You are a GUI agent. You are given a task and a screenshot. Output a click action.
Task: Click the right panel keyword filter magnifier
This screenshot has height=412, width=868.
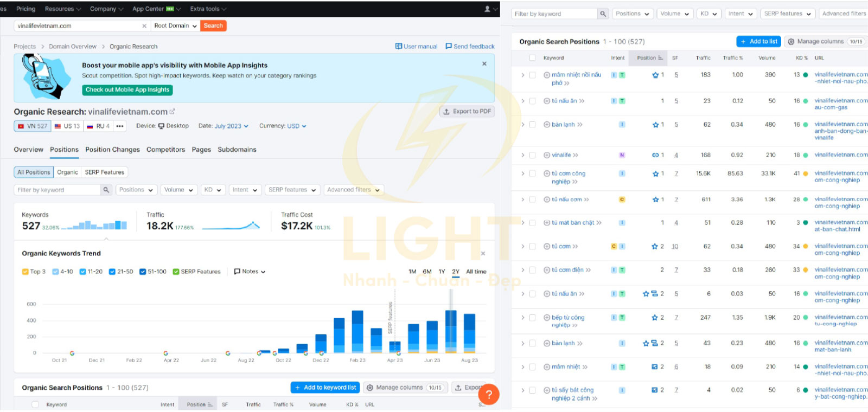tap(603, 14)
